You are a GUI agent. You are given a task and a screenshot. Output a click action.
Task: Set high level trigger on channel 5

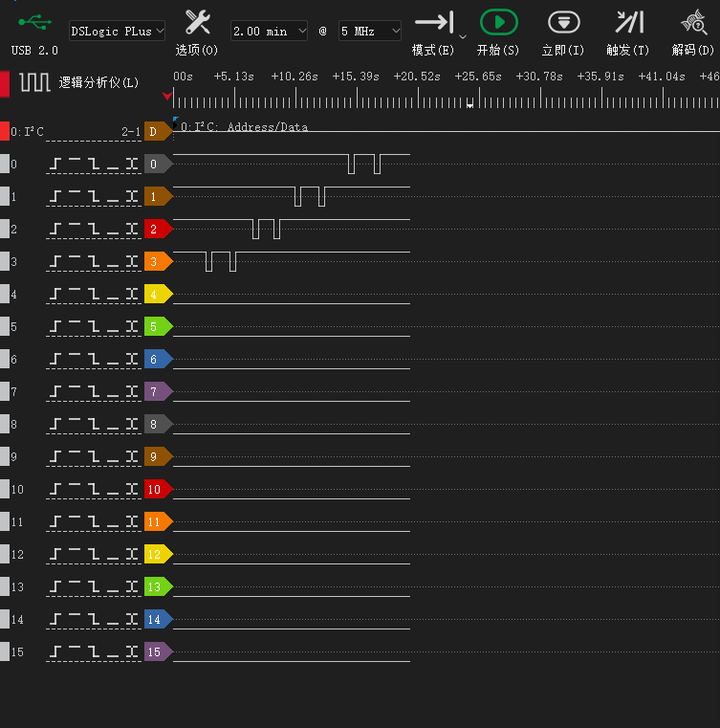pos(75,327)
